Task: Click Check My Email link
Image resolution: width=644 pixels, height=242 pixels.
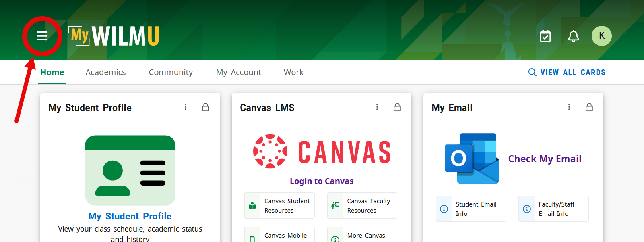Action: 545,159
